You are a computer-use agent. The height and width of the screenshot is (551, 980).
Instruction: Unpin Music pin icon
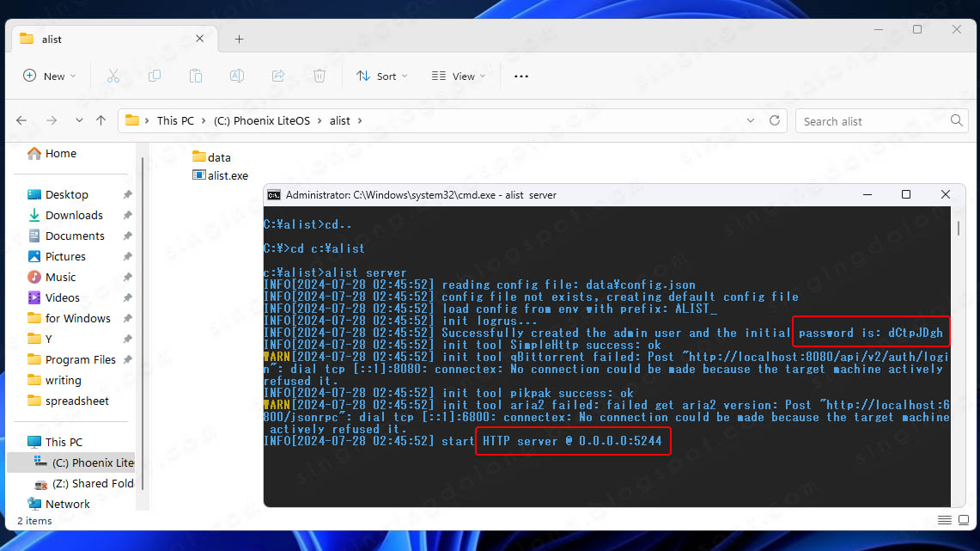click(127, 277)
